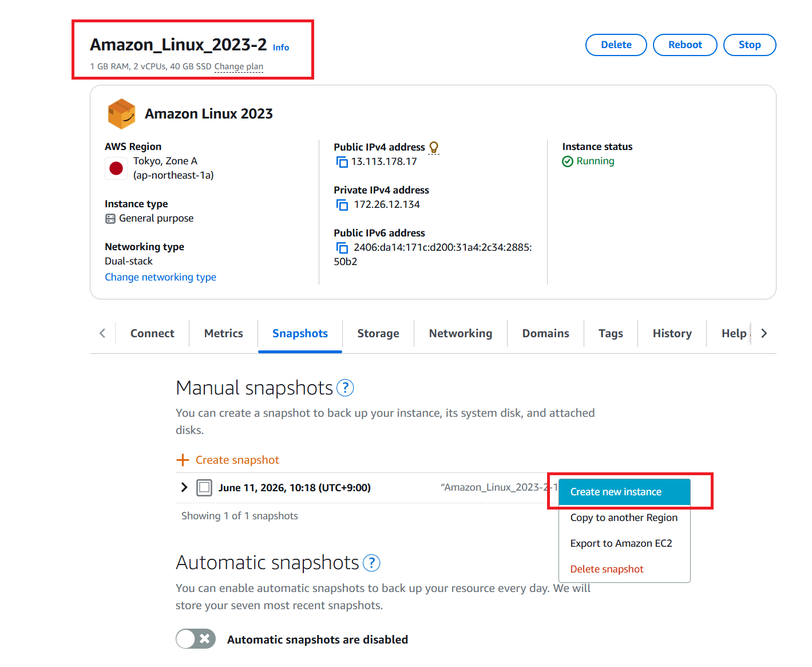View the History tab

[x=672, y=333]
